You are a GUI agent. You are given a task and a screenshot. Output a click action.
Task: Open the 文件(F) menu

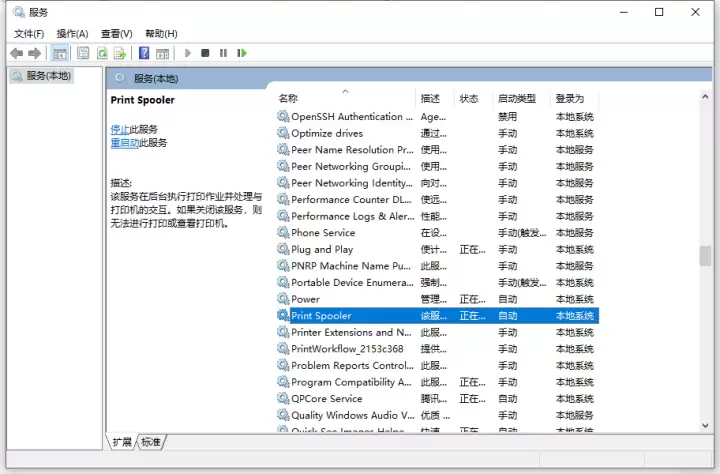click(x=29, y=34)
